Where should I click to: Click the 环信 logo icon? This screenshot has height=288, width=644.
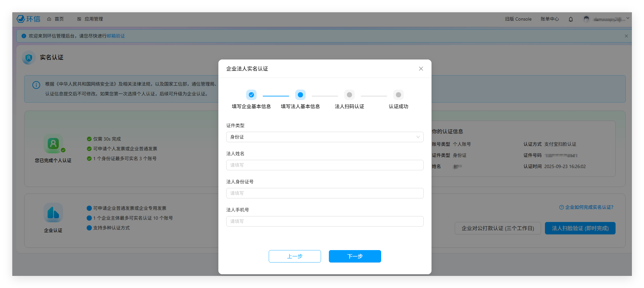[x=21, y=19]
